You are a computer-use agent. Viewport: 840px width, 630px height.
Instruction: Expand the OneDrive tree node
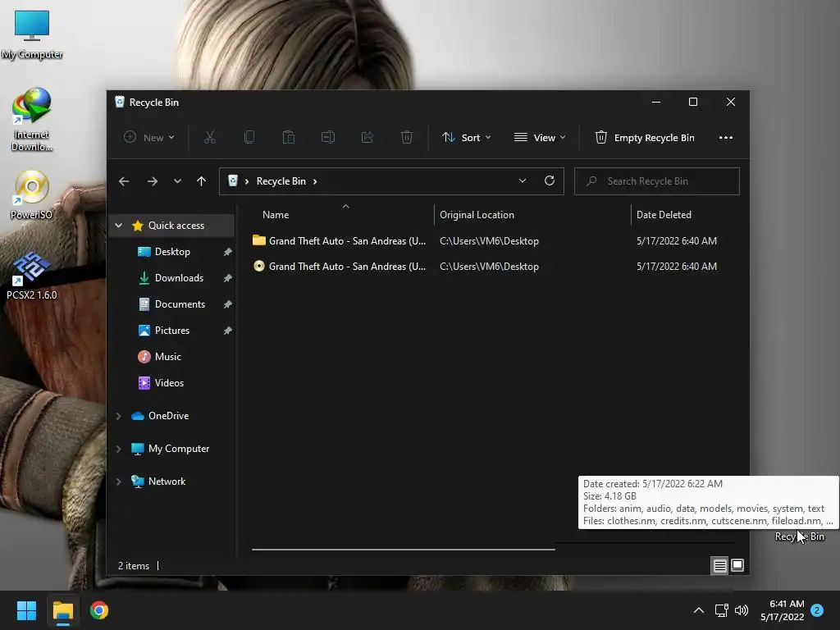tap(118, 416)
